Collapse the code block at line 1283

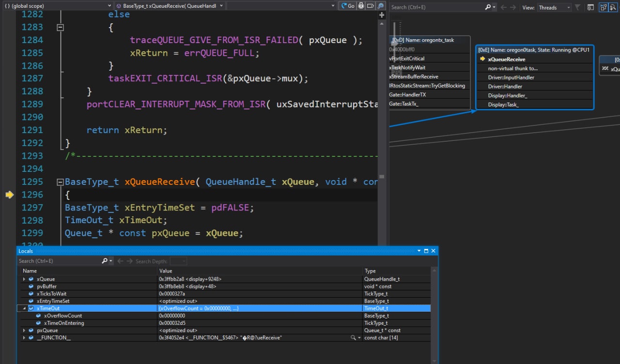pyautogui.click(x=60, y=28)
